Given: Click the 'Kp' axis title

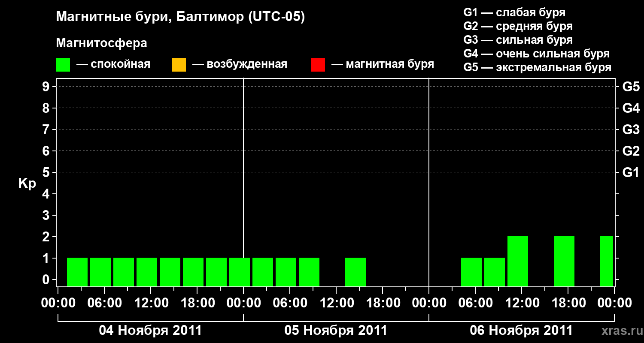Looking at the screenshot, I should pos(27,184).
